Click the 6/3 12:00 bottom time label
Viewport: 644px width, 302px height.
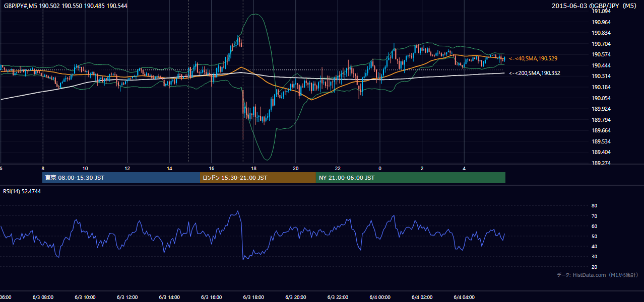(x=127, y=297)
